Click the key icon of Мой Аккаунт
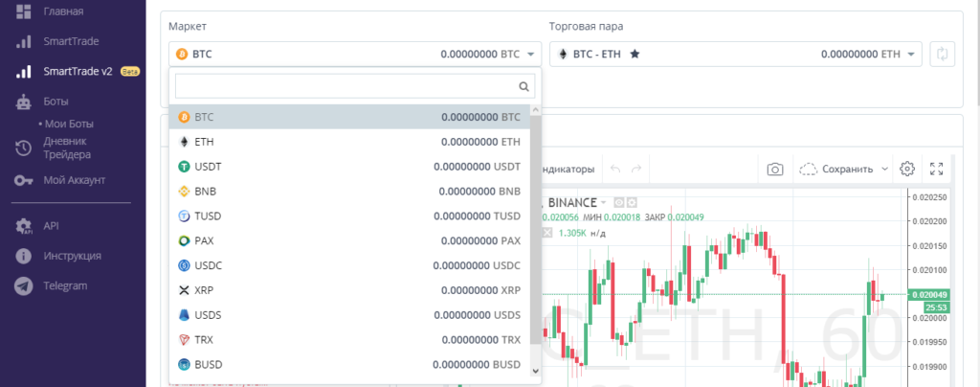 point(24,181)
